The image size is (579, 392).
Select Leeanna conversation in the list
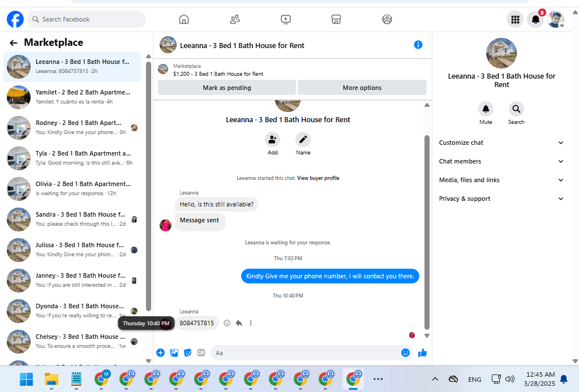coord(72,66)
